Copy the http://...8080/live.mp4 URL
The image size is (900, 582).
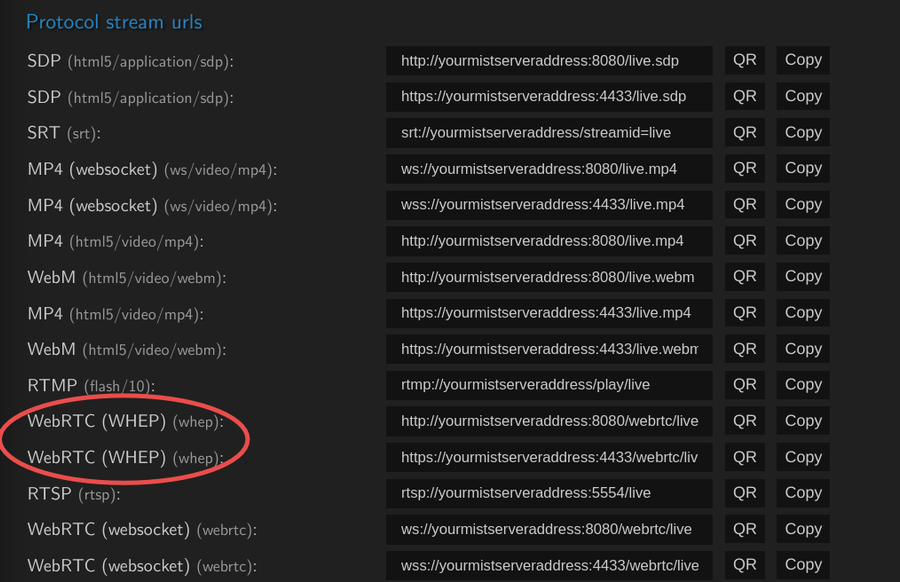[803, 241]
